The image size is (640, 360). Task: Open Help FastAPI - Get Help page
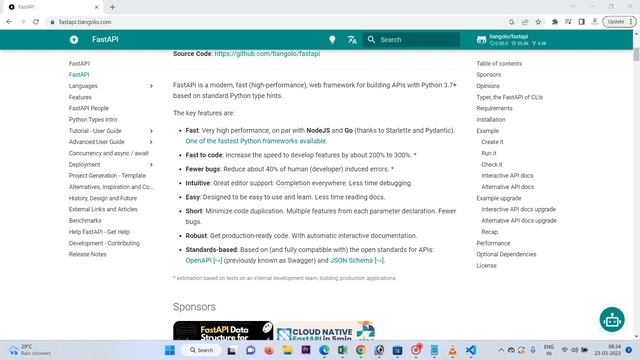(99, 232)
